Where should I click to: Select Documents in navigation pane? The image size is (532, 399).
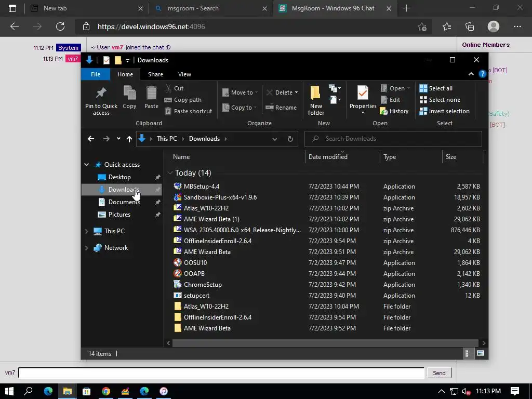tap(124, 202)
